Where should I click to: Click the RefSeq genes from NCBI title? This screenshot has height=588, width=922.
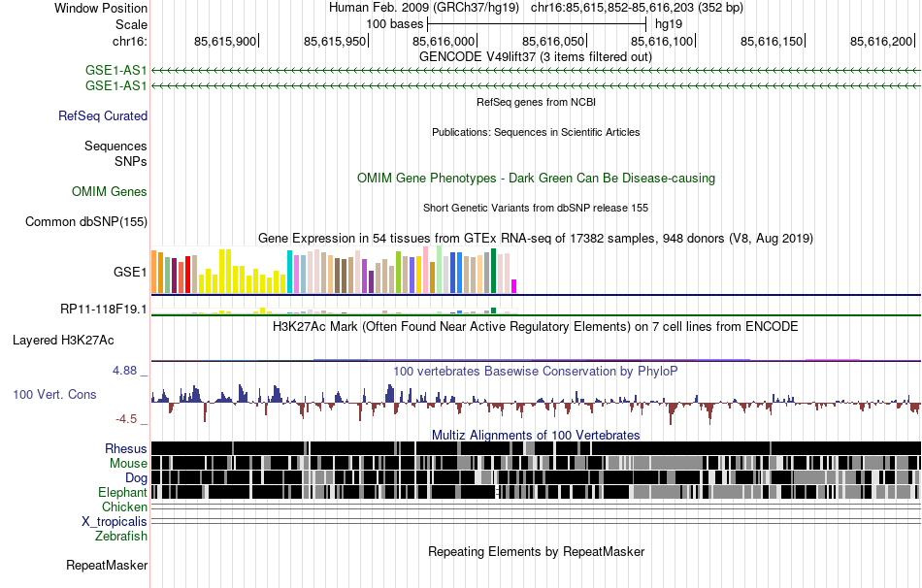[x=537, y=102]
